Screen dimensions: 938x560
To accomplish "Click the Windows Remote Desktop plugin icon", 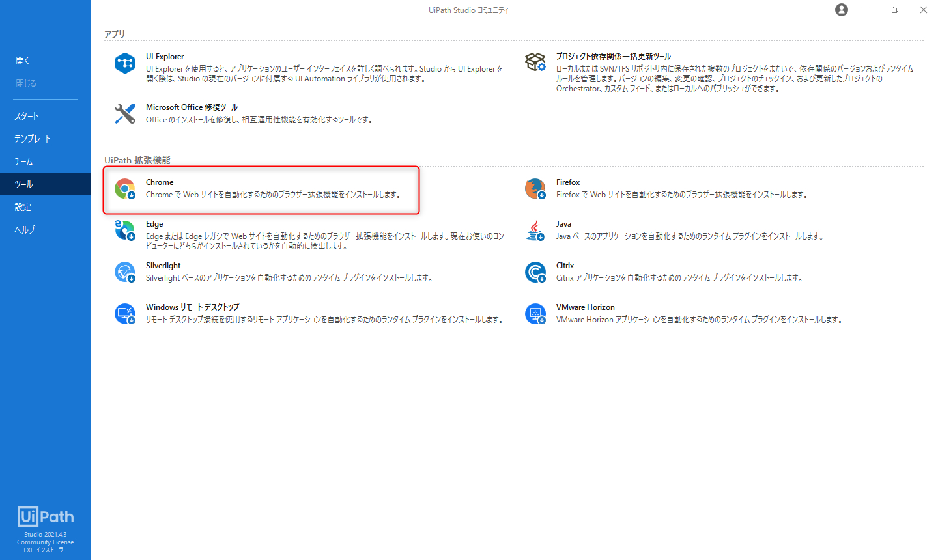I will (124, 314).
